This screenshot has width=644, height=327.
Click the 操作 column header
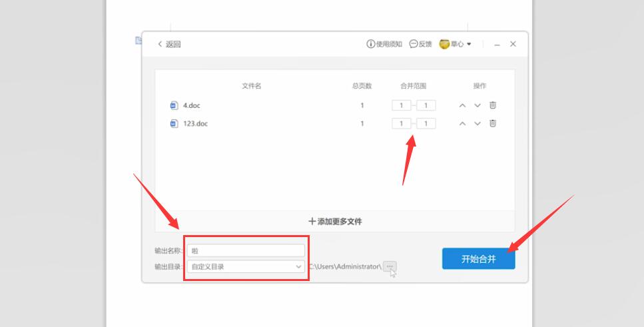pos(480,86)
